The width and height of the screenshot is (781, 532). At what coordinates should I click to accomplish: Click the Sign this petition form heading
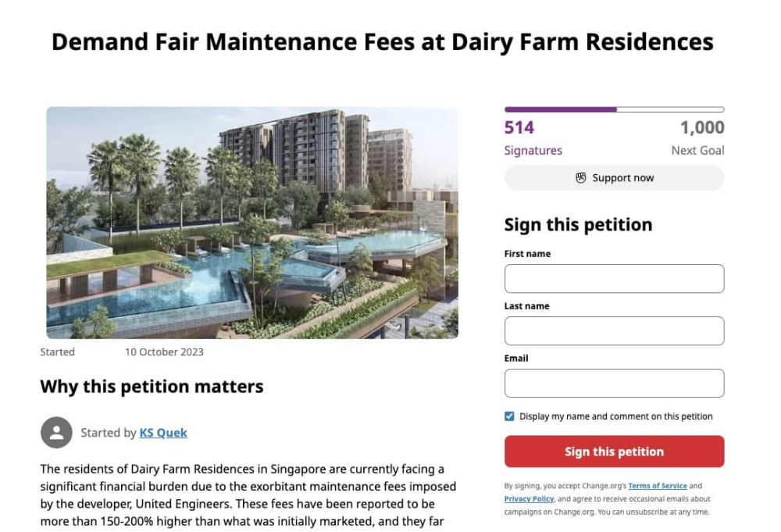tap(578, 225)
